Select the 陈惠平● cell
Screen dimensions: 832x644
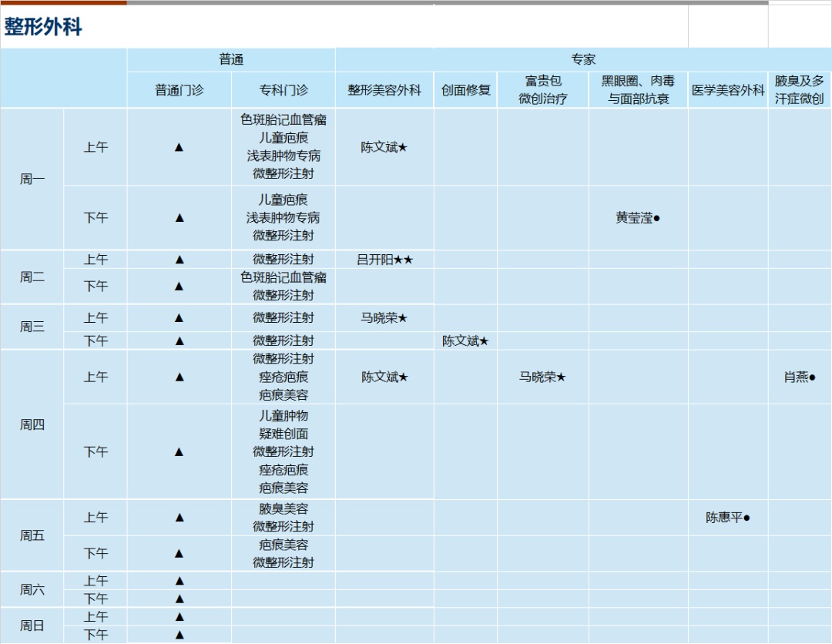pos(728,517)
